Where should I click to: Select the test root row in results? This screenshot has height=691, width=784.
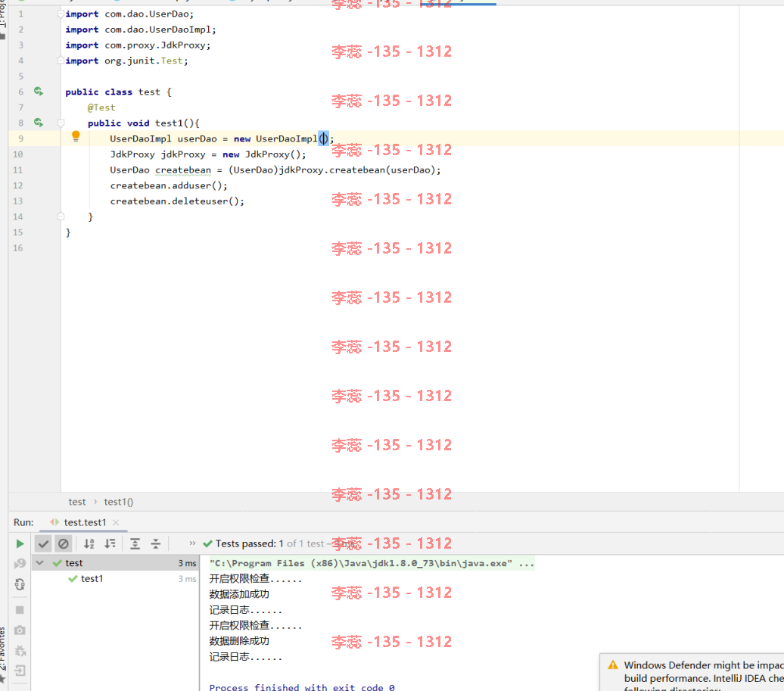(115, 563)
